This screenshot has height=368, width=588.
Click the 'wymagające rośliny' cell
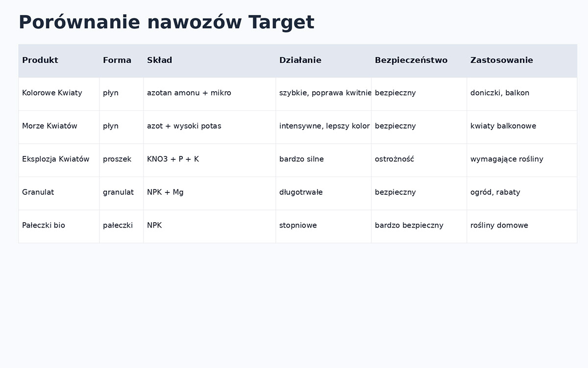click(x=522, y=160)
